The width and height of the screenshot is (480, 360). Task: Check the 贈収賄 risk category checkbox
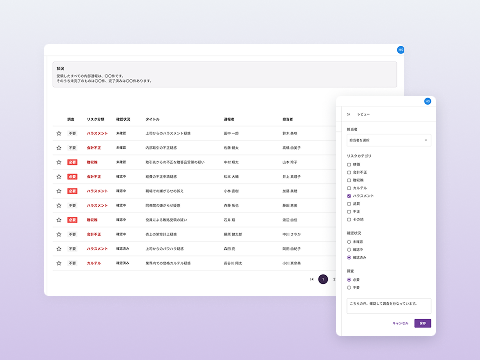pos(349,180)
